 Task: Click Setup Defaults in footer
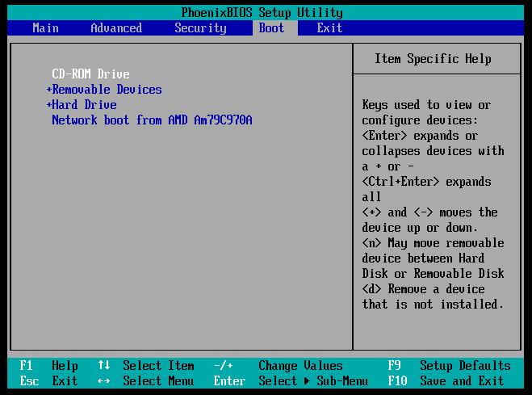click(x=465, y=366)
